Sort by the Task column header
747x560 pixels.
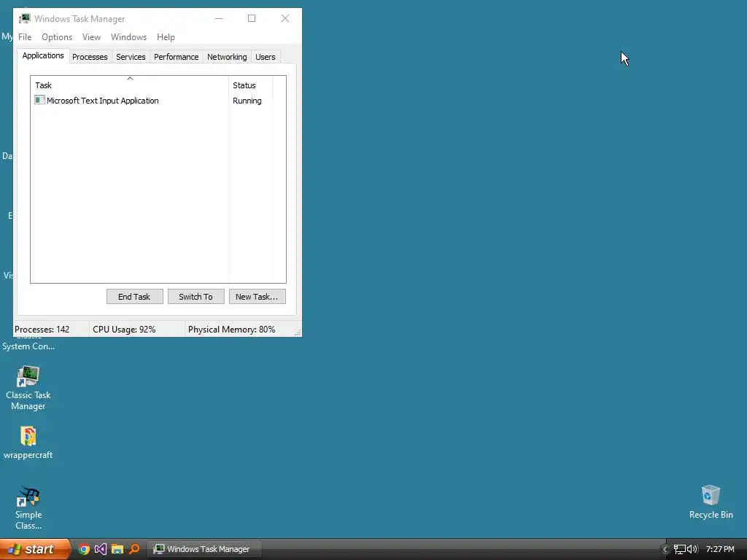tap(130, 85)
